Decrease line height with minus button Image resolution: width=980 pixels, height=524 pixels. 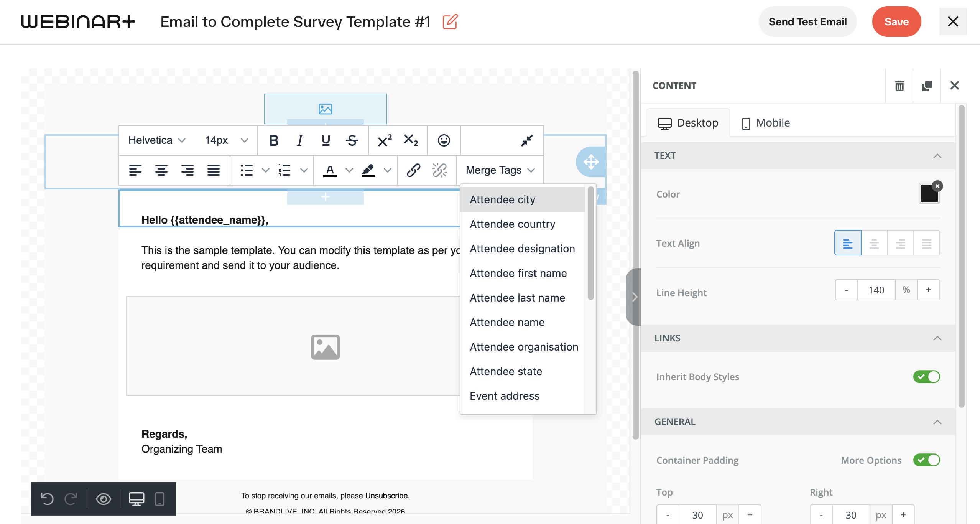(846, 290)
